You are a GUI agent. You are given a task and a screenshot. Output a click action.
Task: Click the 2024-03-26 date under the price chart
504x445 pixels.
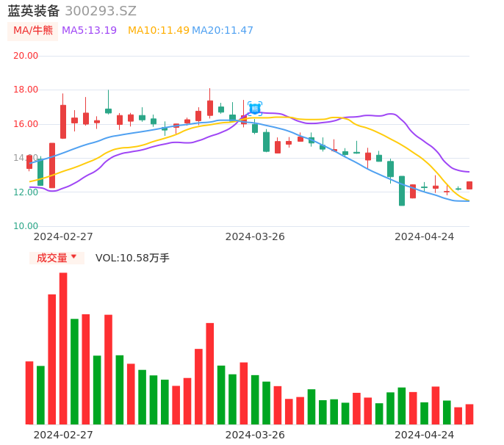pyautogui.click(x=255, y=236)
